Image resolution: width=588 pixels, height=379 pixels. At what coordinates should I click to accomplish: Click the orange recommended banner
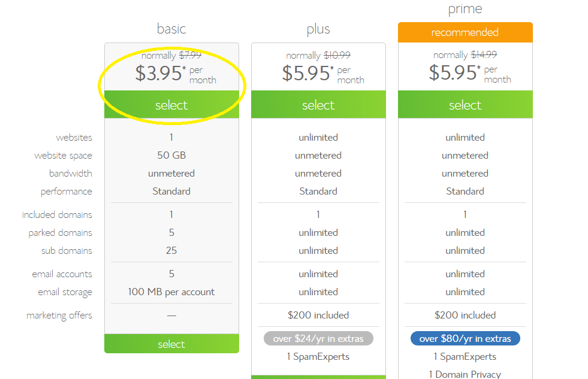(x=465, y=32)
